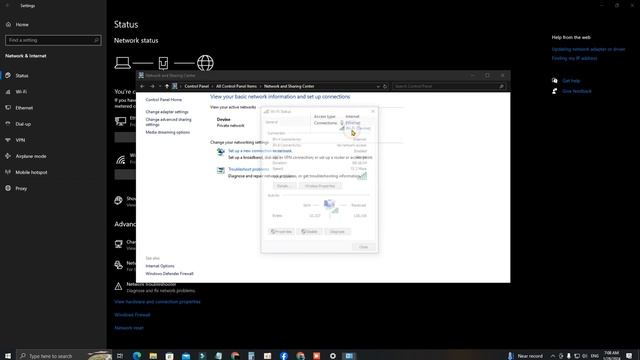Image resolution: width=640 pixels, height=360 pixels.
Task: Open View hardware and connection properties link
Action: tap(157, 302)
